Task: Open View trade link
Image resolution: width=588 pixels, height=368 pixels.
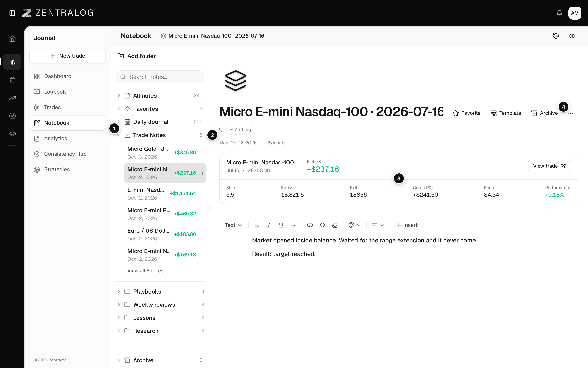Action: tap(549, 166)
